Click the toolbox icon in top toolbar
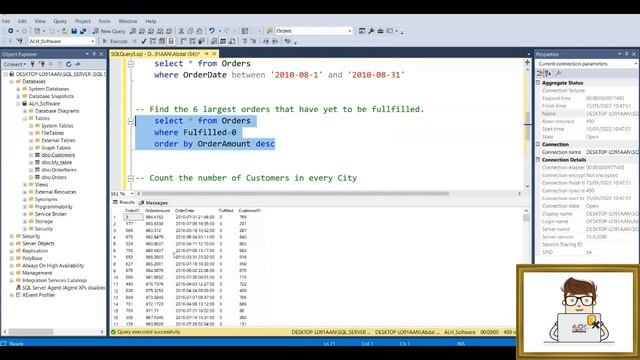 380,31
